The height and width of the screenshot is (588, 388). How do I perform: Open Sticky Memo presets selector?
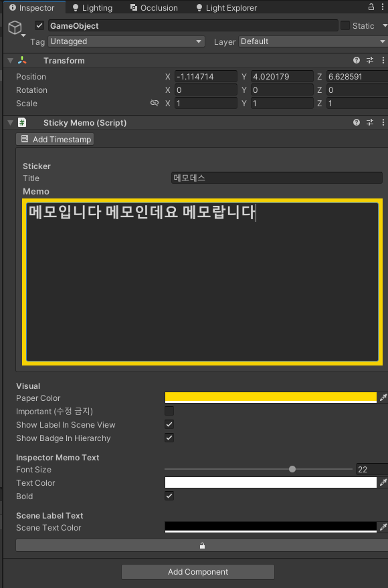(x=370, y=122)
